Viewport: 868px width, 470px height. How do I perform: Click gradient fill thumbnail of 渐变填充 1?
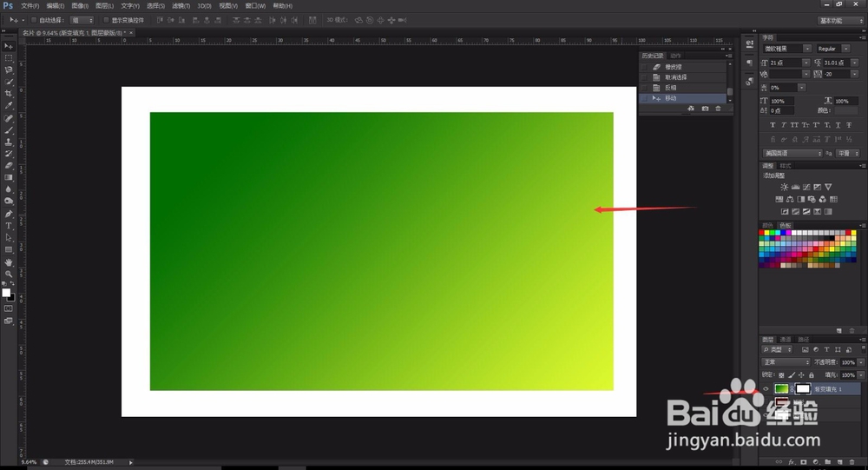[781, 389]
